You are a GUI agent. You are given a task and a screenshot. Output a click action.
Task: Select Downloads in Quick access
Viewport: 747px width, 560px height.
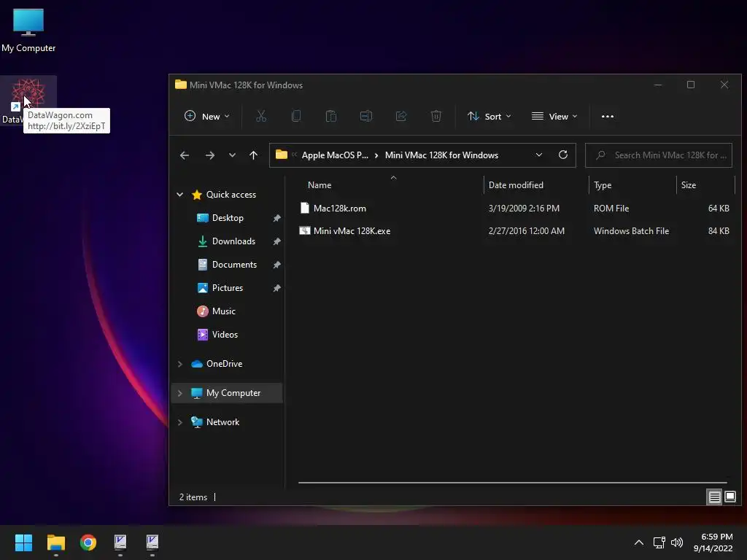(233, 241)
